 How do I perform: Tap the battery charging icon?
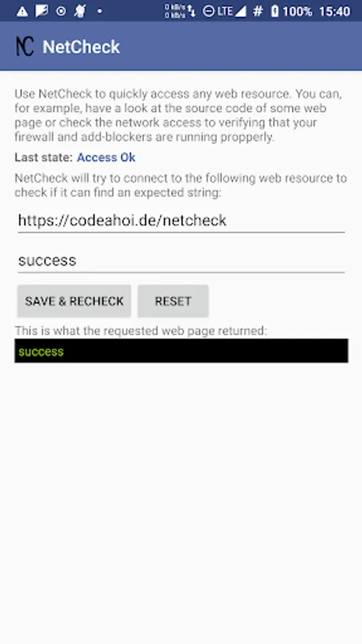275,11
